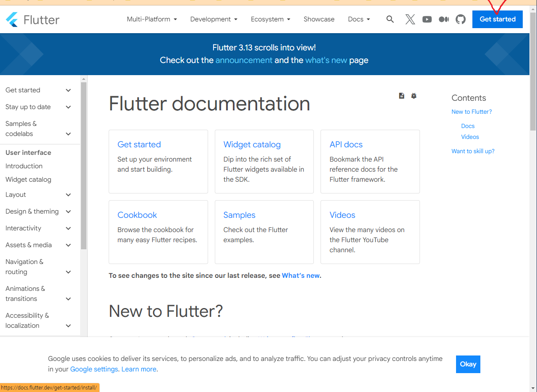The width and height of the screenshot is (537, 392).
Task: Jump to Want to skill up? in Contents
Action: [x=473, y=151]
